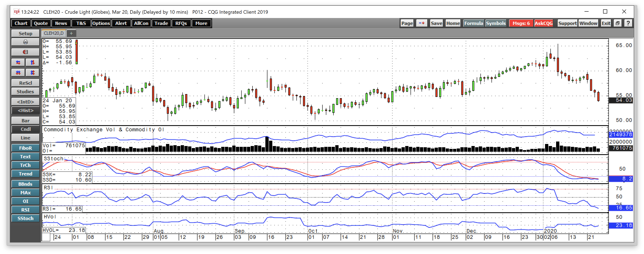The height and width of the screenshot is (254, 644).
Task: Click the 2020 label on time axis
Action: click(550, 231)
